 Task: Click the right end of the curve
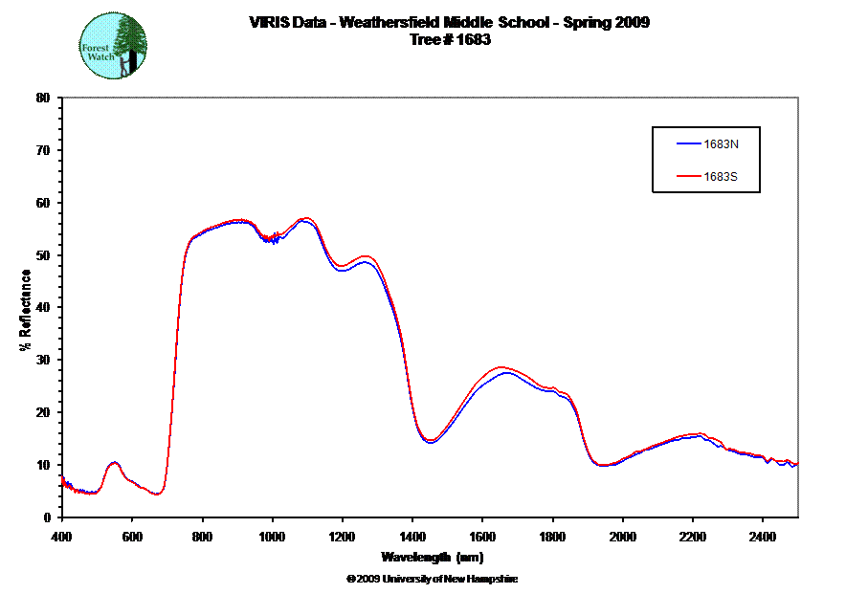[x=796, y=464]
